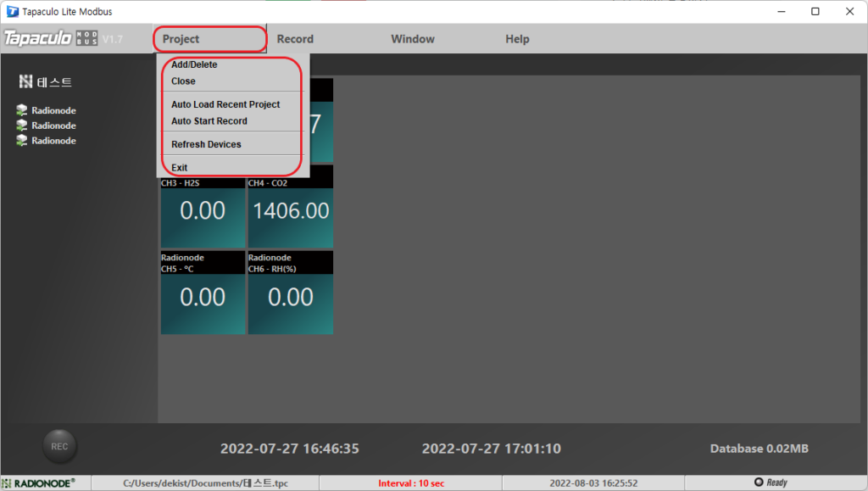868x491 pixels.
Task: Open the Project menu
Action: pyautogui.click(x=210, y=39)
